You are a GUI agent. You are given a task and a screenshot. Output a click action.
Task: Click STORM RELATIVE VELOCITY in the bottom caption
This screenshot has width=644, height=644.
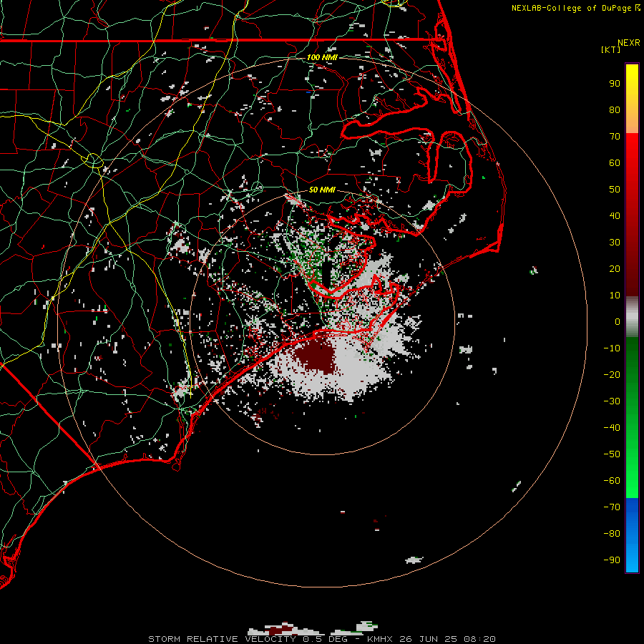[x=223, y=639]
